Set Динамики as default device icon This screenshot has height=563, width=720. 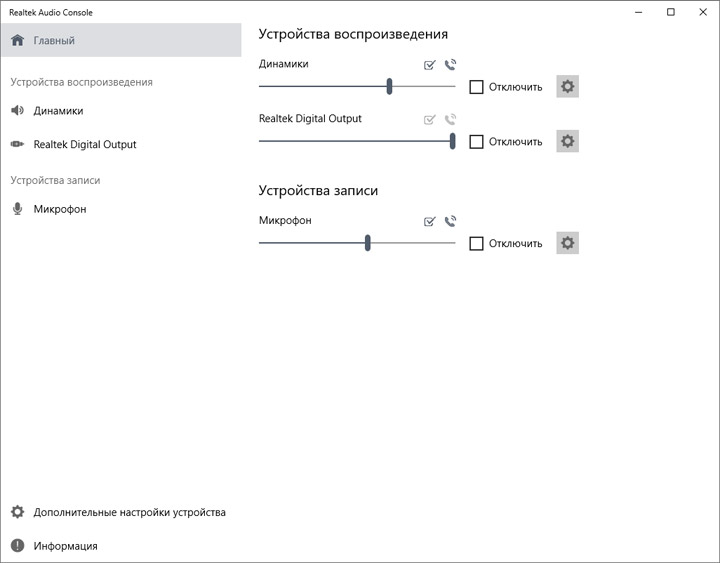pos(430,65)
